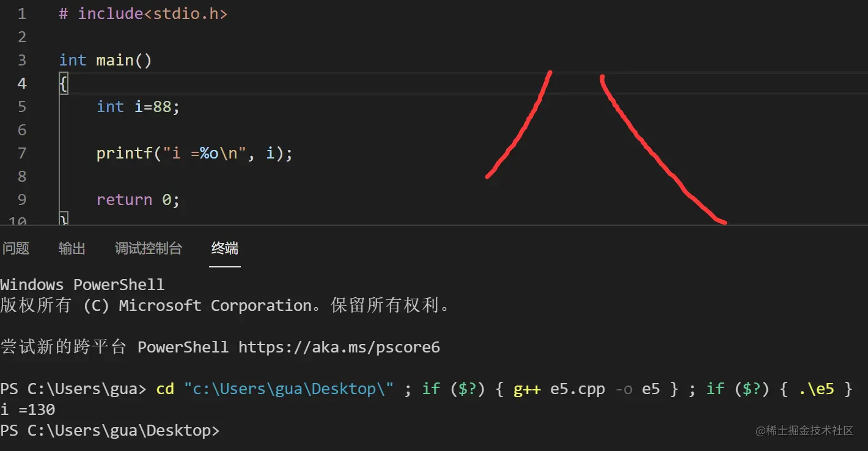Click the opening brace on line 4
The image size is (868, 451).
coord(63,83)
